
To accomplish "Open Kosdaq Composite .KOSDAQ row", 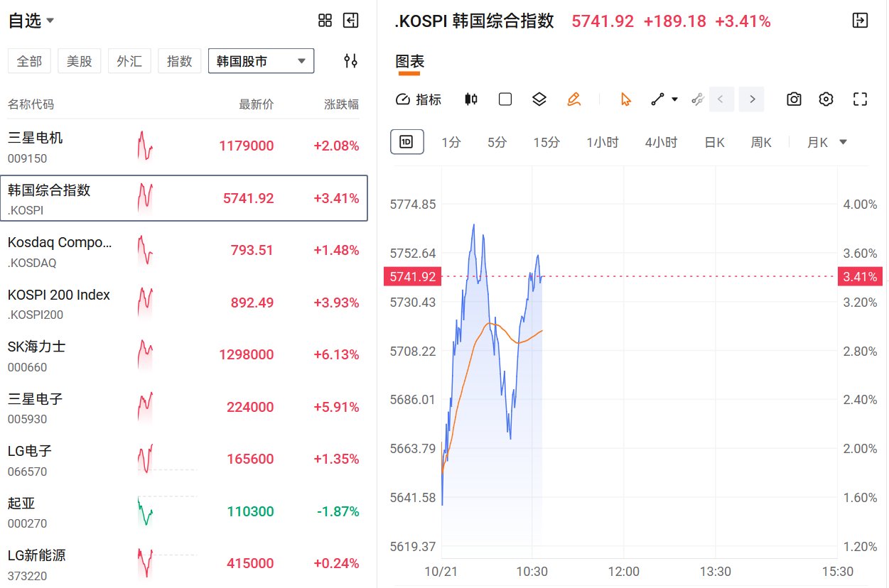I will tap(184, 250).
